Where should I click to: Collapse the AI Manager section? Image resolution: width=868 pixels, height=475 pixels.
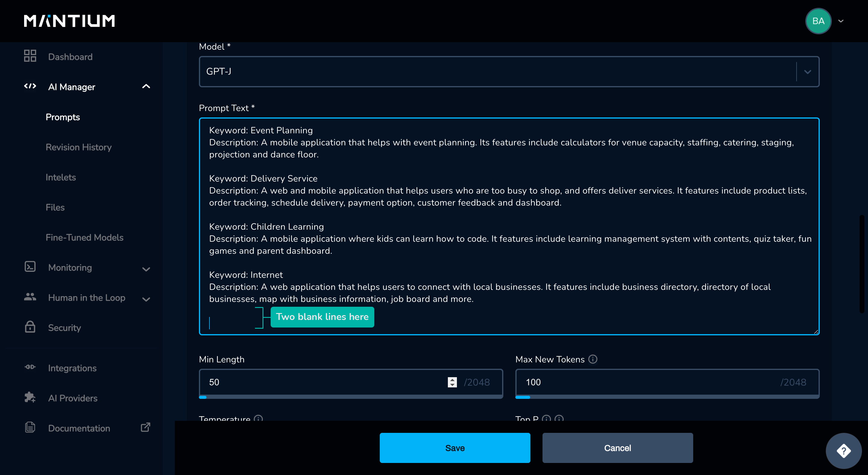tap(146, 86)
